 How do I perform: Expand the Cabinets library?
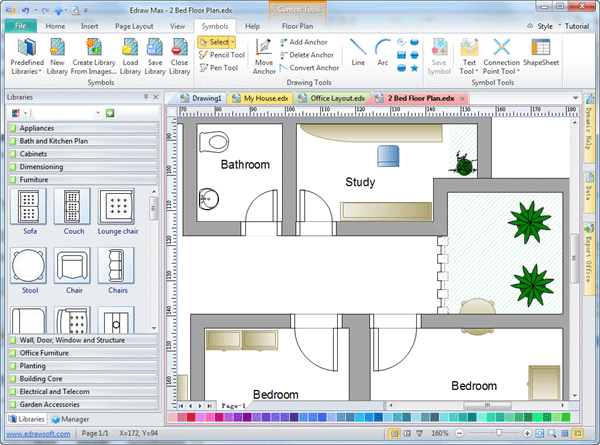[83, 154]
